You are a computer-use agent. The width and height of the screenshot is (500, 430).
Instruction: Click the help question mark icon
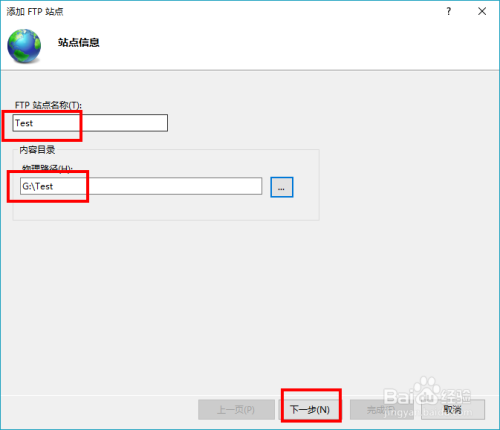[449, 12]
